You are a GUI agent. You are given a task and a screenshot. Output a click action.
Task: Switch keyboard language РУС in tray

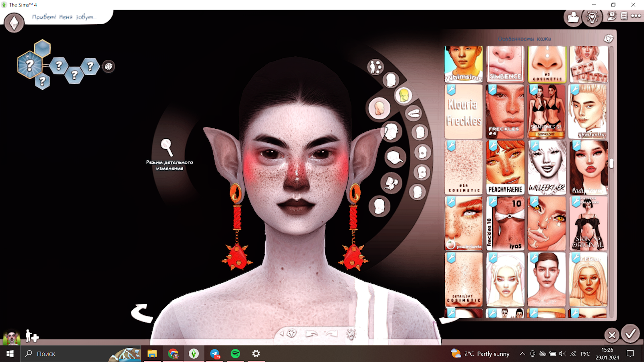tap(585, 354)
